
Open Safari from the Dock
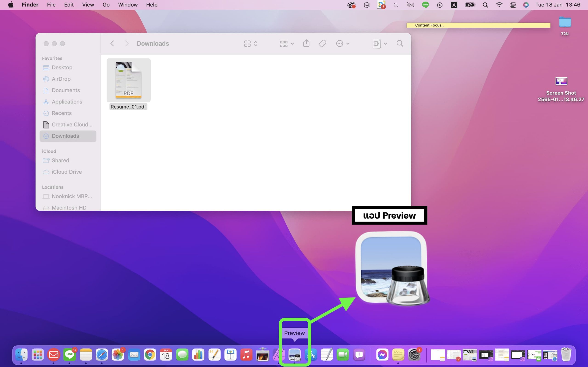[102, 355]
